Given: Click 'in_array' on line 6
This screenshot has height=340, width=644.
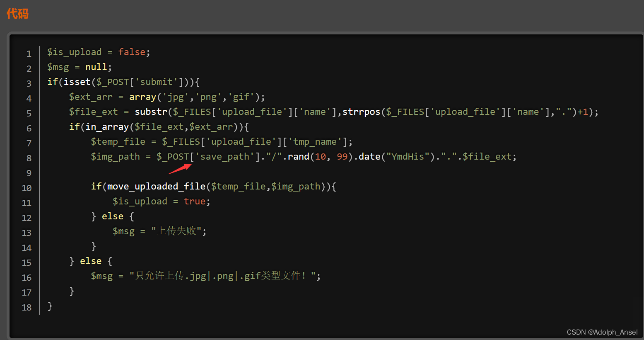Looking at the screenshot, I should [107, 126].
